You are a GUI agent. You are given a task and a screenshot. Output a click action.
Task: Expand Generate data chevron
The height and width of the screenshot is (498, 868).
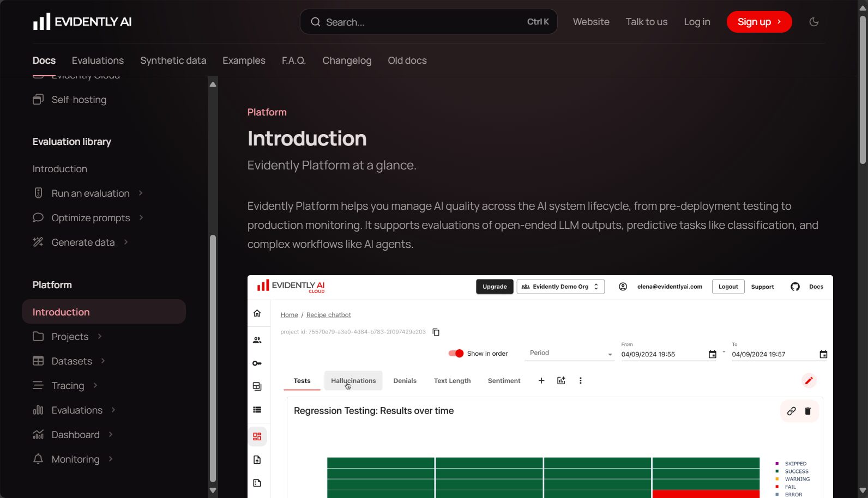[126, 242]
